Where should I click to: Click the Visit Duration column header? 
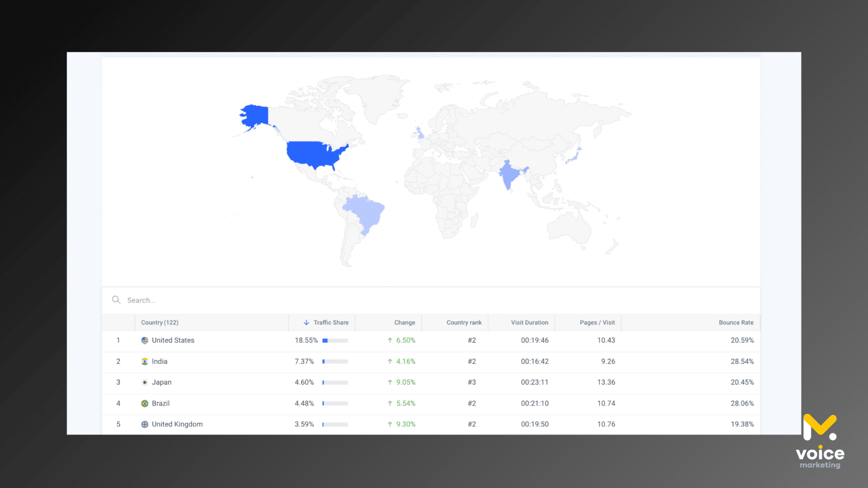(529, 323)
